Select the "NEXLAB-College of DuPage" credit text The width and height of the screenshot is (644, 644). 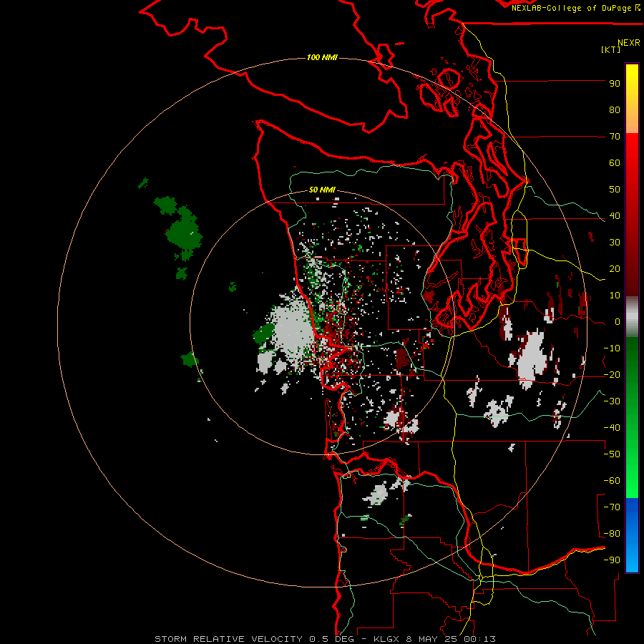tap(571, 8)
